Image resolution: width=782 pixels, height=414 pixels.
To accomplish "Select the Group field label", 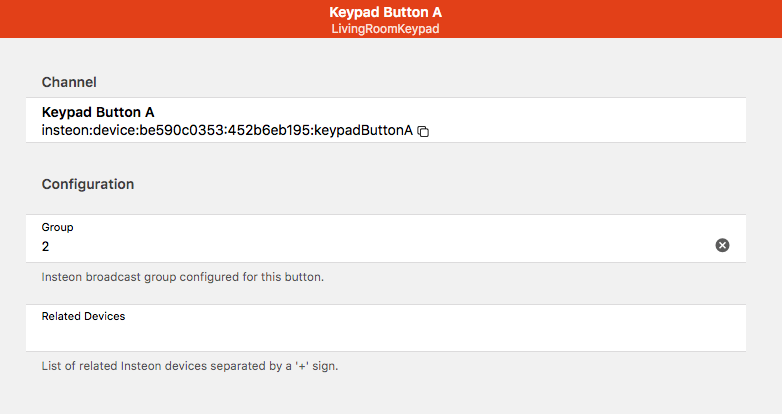I will (x=57, y=227).
